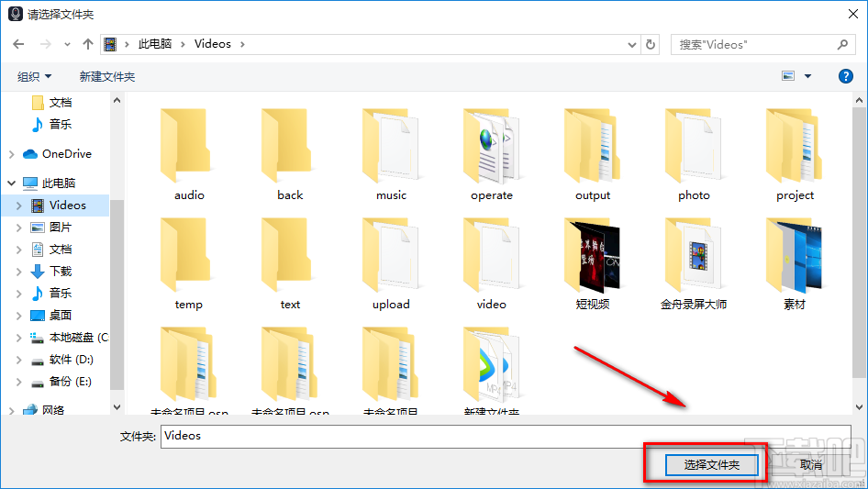868x489 pixels.
Task: Open quick-access 音乐 at sidebar top
Action: click(x=52, y=124)
